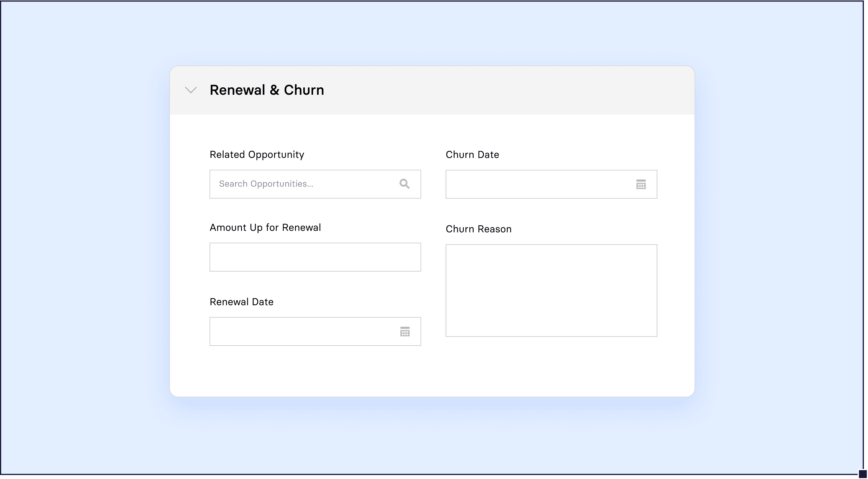This screenshot has height=479, width=868.
Task: Click the Churn Date label
Action: click(x=472, y=155)
